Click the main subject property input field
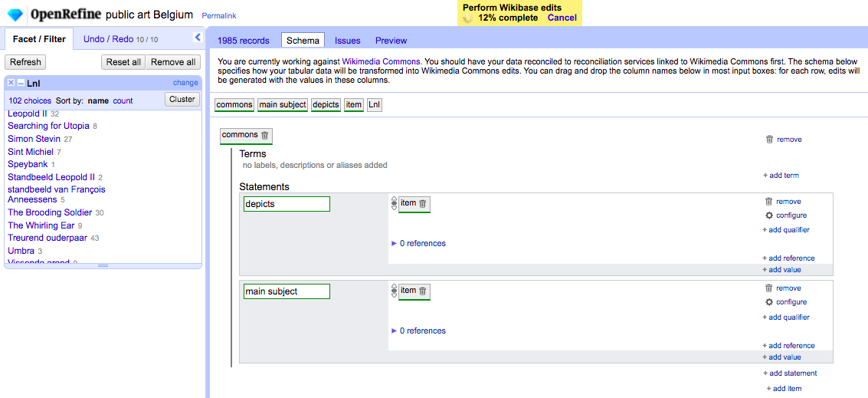868x398 pixels. coord(287,291)
